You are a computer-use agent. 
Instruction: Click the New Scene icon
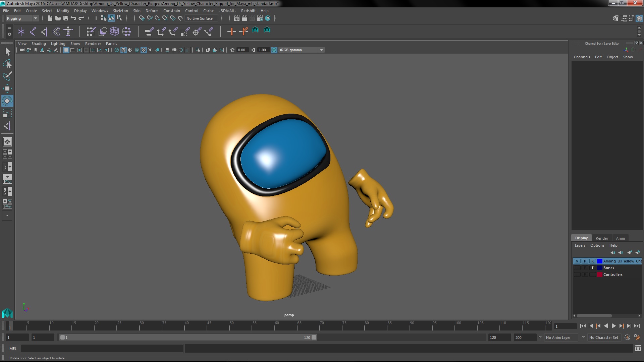(x=50, y=18)
